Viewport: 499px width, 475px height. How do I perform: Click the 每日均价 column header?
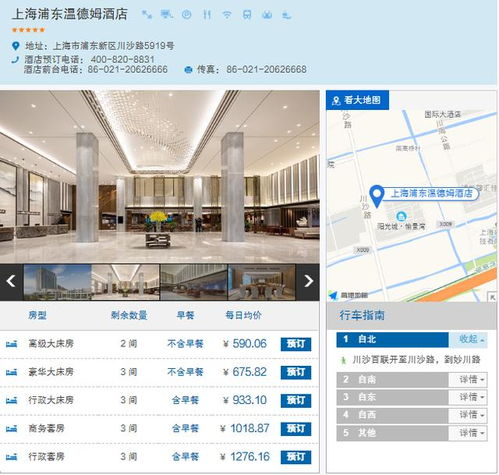click(243, 315)
